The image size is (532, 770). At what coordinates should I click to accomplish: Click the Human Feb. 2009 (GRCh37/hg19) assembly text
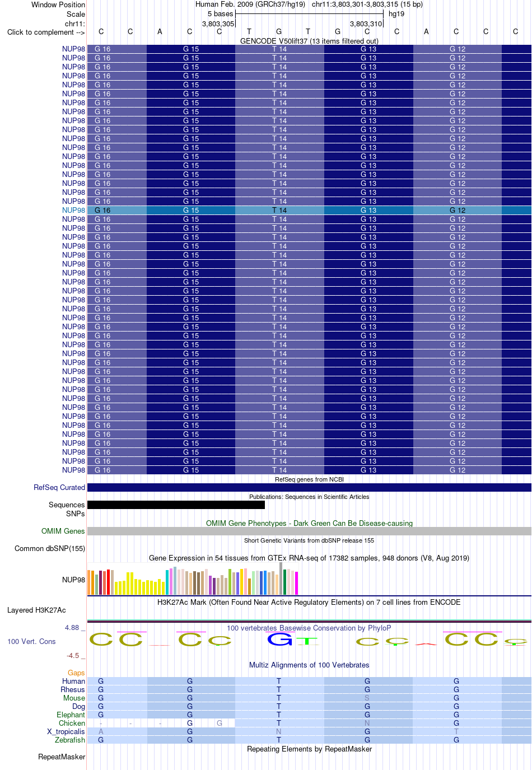[x=250, y=4]
